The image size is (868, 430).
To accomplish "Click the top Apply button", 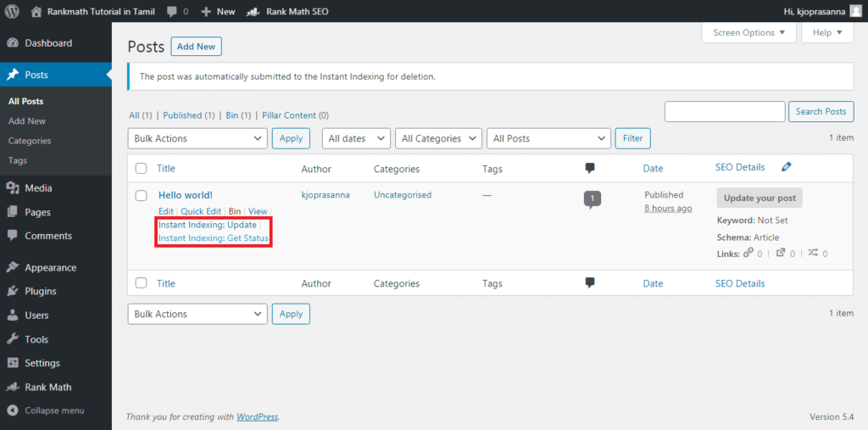I will click(x=292, y=138).
